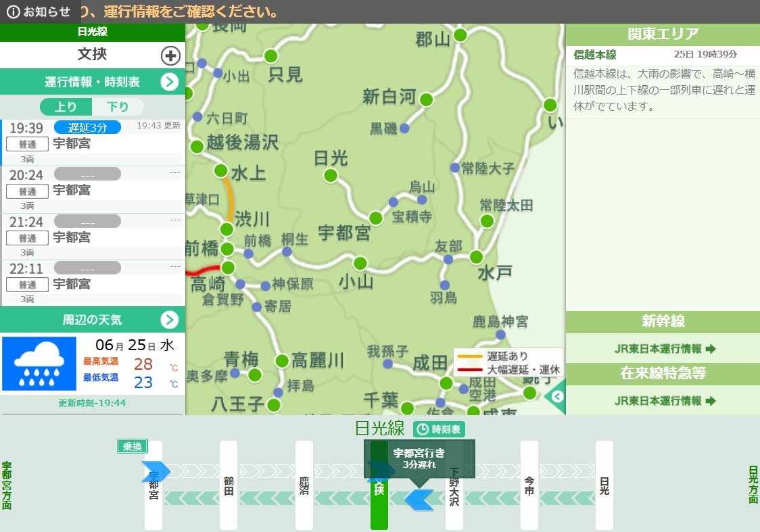The image size is (760, 532).
Task: Click the 在来線特急等 section header
Action: click(x=663, y=373)
